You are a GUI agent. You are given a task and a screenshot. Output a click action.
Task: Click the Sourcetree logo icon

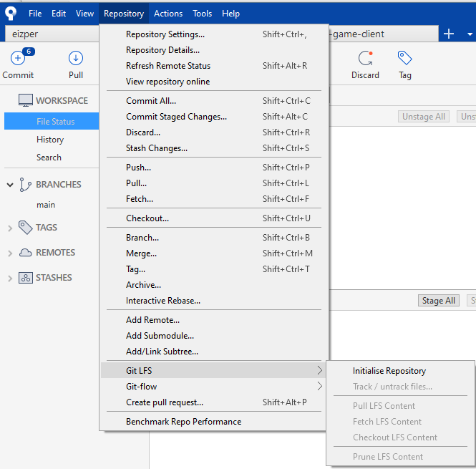coord(11,13)
